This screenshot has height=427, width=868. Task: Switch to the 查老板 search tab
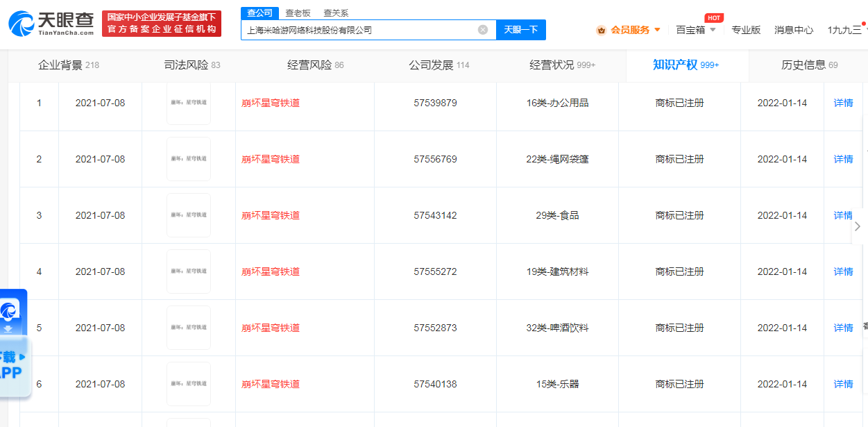point(298,13)
